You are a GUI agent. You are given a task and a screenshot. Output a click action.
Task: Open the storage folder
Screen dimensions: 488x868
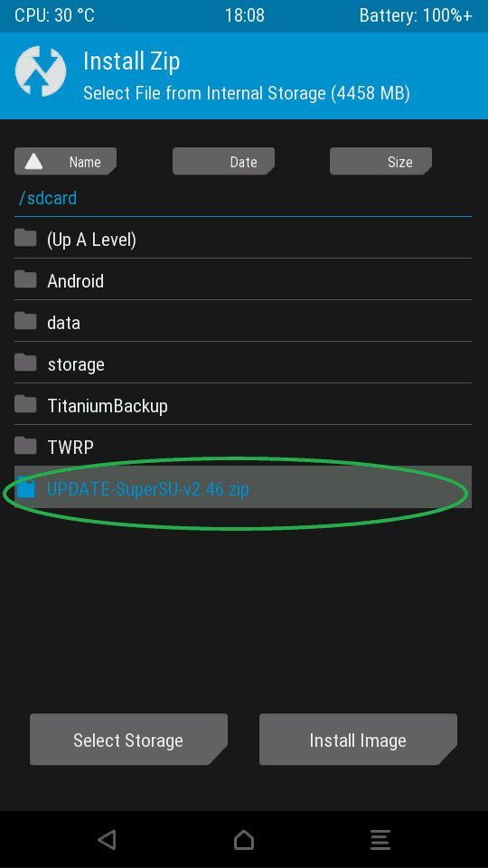tap(243, 363)
